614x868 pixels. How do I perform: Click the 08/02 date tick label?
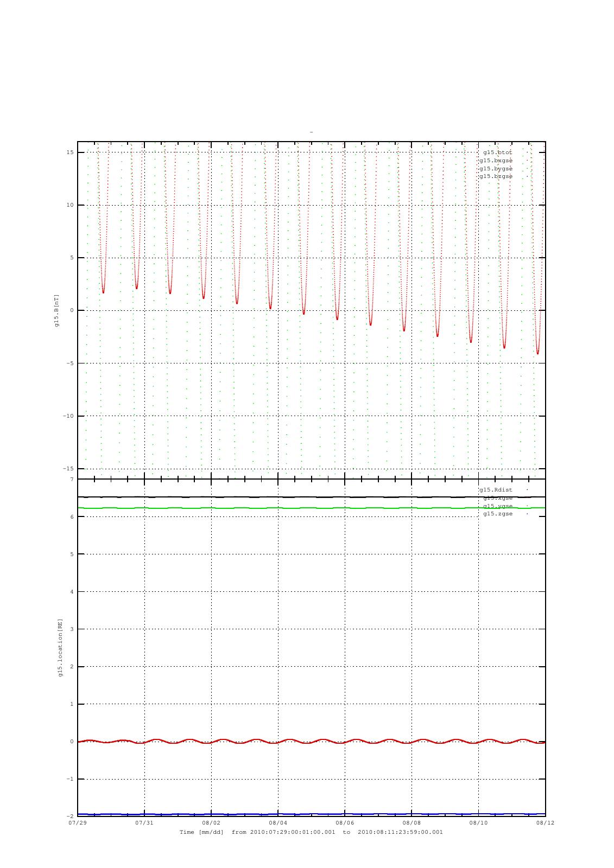click(x=211, y=823)
